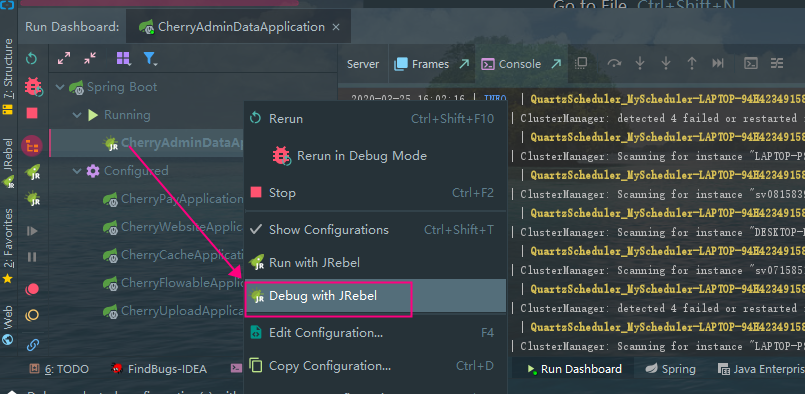
Task: Click the JRebel bug debug icon in the sidebar
Action: pyautogui.click(x=33, y=198)
